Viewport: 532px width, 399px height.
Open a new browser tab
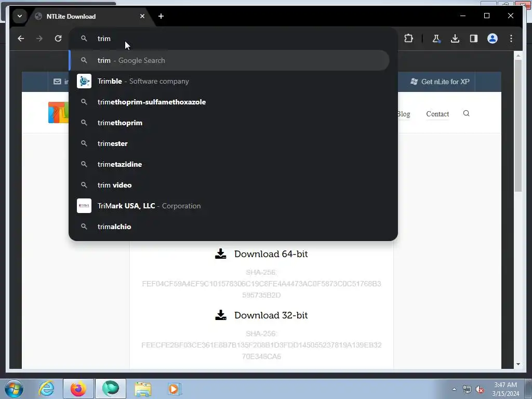pyautogui.click(x=161, y=16)
